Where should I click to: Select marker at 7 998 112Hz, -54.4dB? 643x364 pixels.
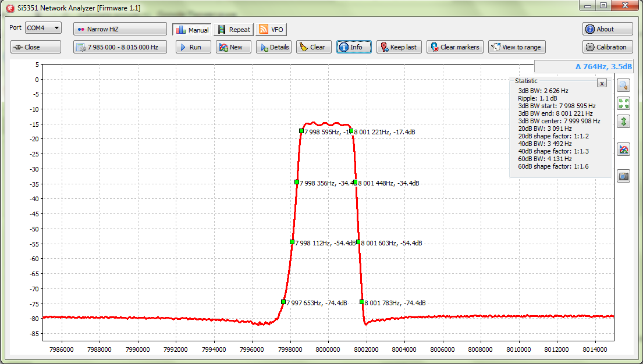click(x=292, y=242)
